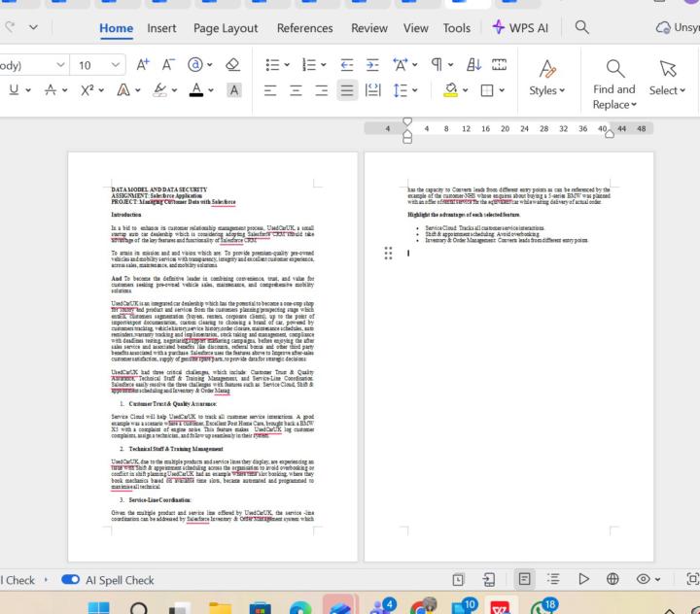Open Asian layout text direction icon

[x=401, y=65]
